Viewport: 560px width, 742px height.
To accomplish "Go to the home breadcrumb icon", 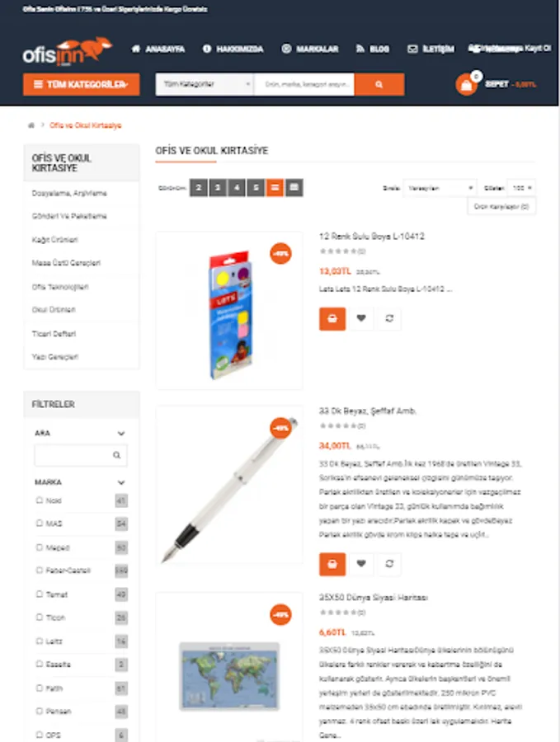I will (31, 125).
